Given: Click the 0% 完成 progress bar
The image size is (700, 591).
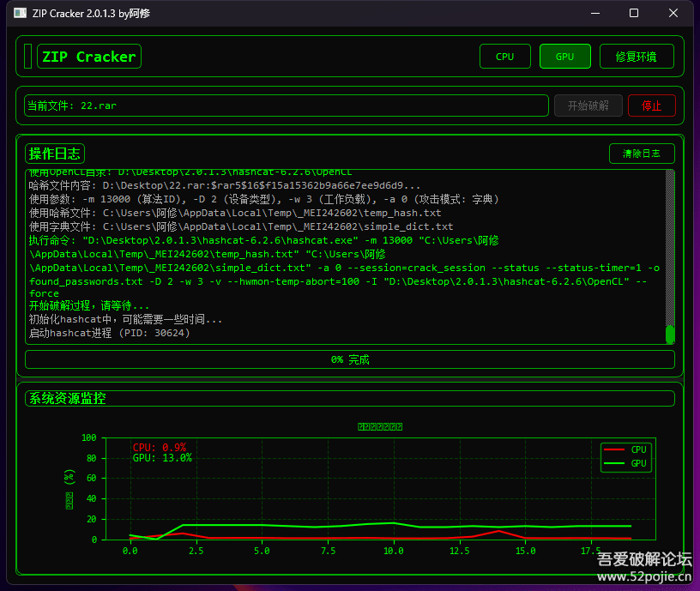Looking at the screenshot, I should pyautogui.click(x=349, y=359).
